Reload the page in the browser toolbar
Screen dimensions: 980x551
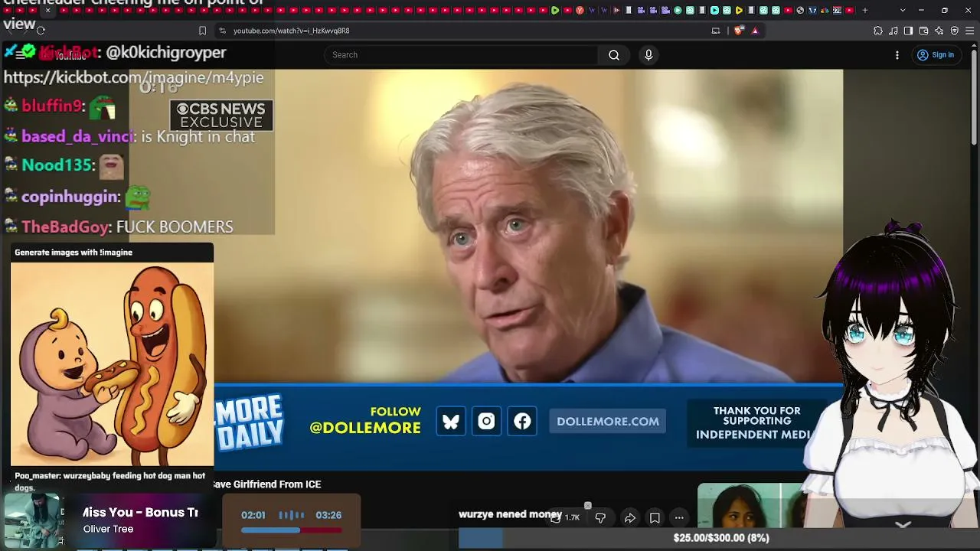[x=41, y=31]
